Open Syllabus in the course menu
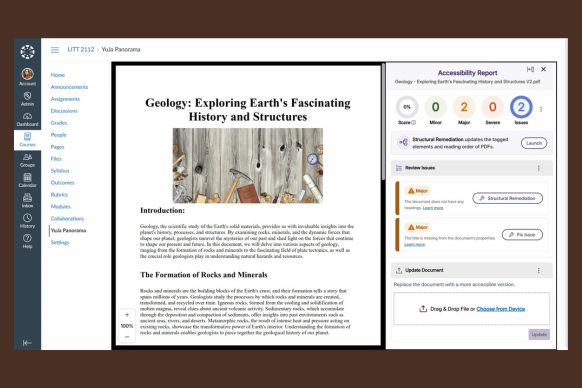 coord(60,170)
